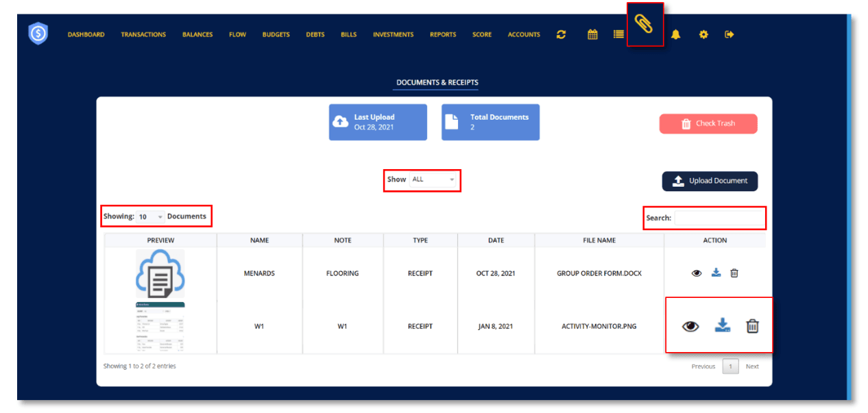Click RECEIPT type in the MENARDS row
Viewport: 868px width, 413px height.
[420, 273]
